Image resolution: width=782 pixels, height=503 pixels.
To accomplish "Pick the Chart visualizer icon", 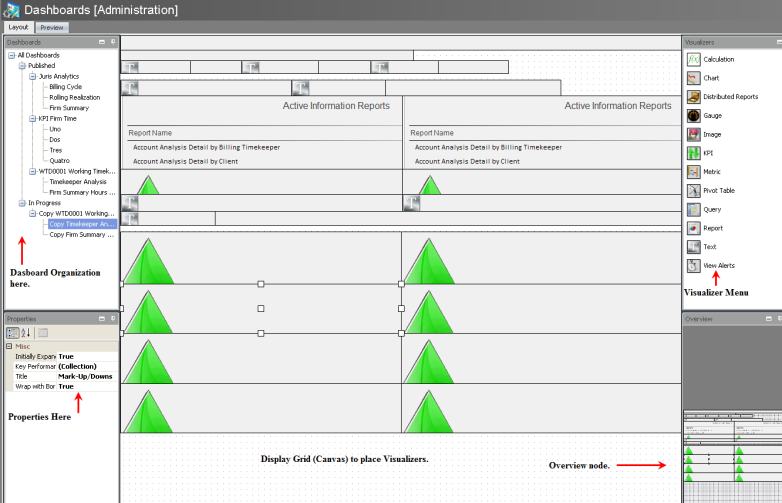I will [x=694, y=78].
